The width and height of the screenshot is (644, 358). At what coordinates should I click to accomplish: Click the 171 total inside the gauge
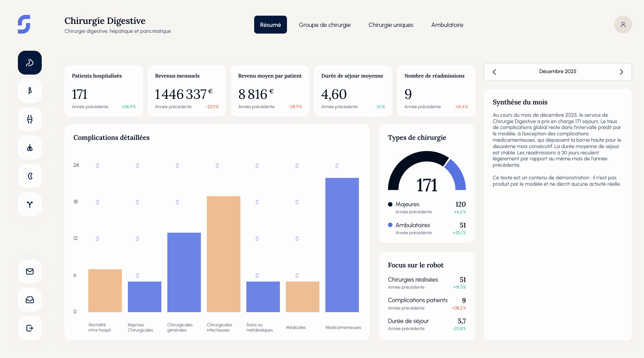click(427, 185)
